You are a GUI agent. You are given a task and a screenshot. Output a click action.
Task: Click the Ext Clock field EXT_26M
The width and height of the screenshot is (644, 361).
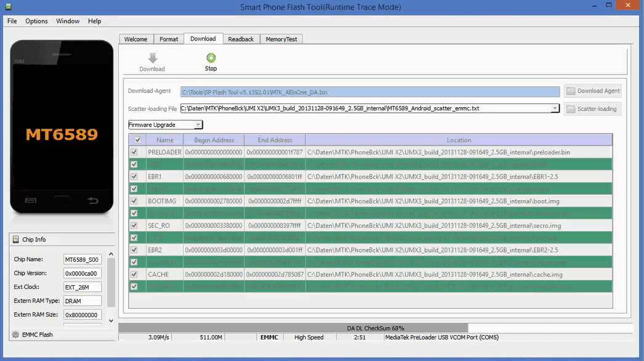(x=82, y=288)
